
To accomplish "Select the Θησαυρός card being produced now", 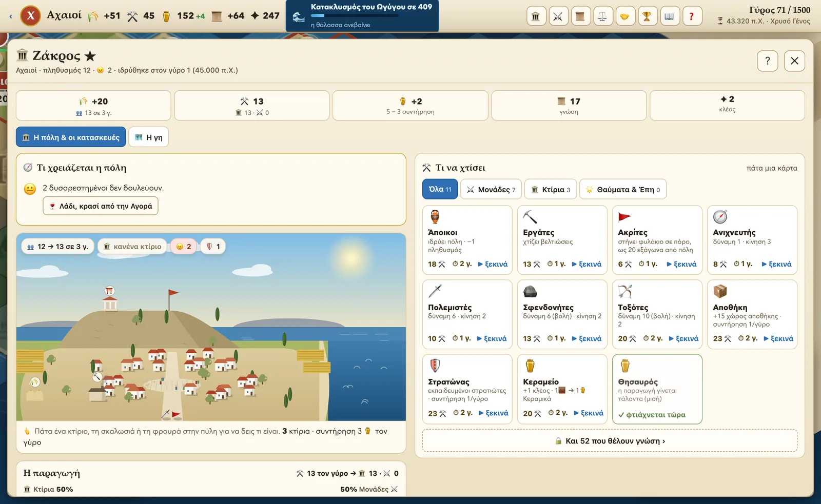I will pyautogui.click(x=657, y=389).
